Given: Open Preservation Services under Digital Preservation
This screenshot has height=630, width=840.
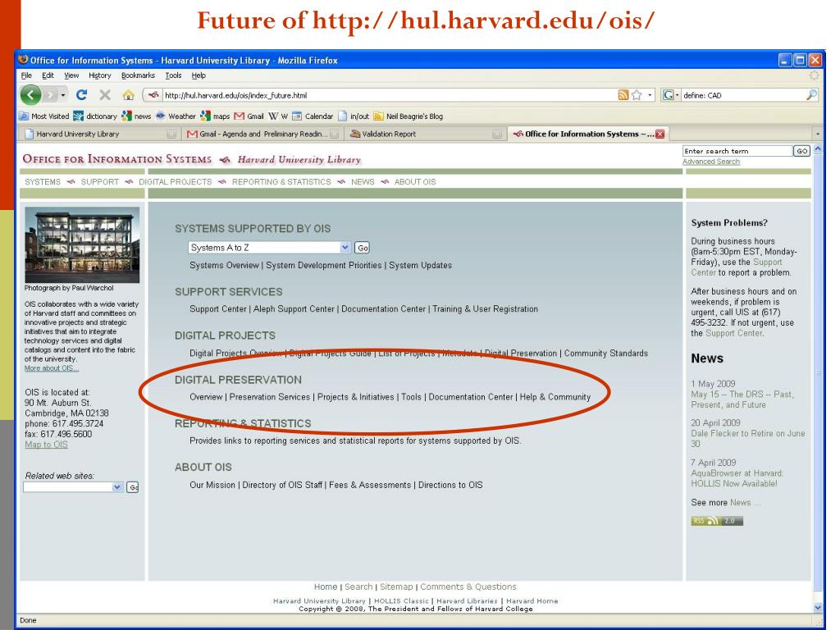Looking at the screenshot, I should point(269,397).
